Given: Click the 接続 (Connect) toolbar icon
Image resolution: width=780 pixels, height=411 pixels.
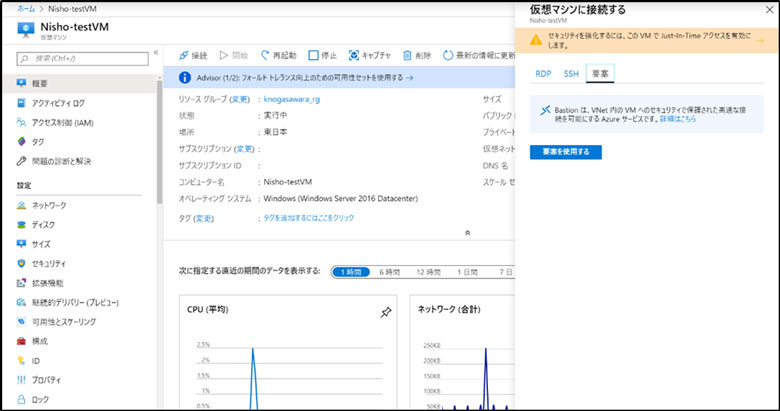Looking at the screenshot, I should (x=183, y=55).
